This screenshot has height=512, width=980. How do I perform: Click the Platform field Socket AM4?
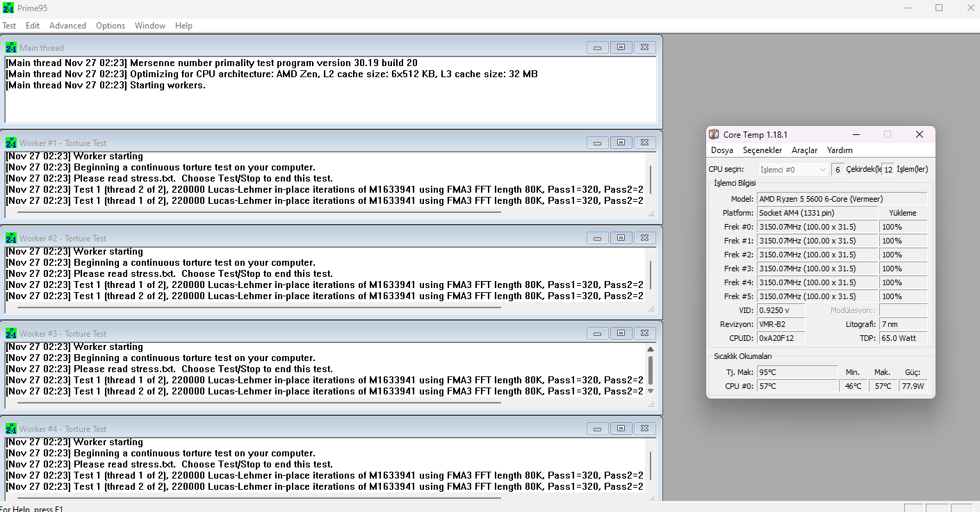817,213
